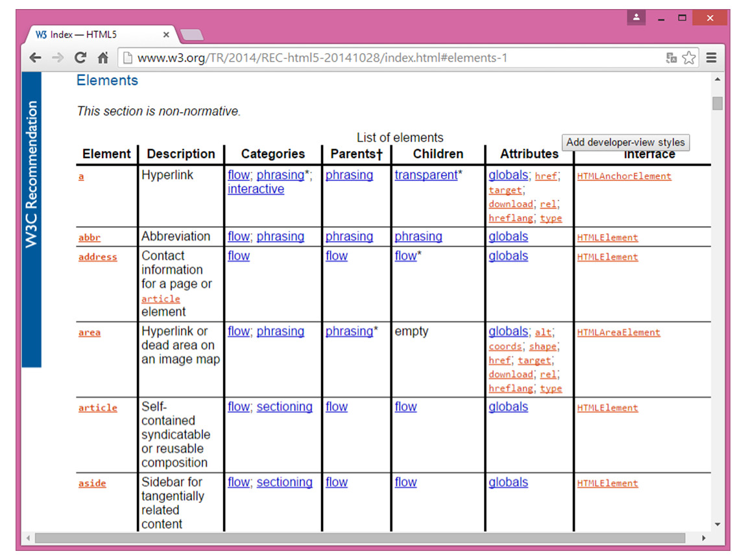Click the href attribute in the 'a' row

click(546, 176)
